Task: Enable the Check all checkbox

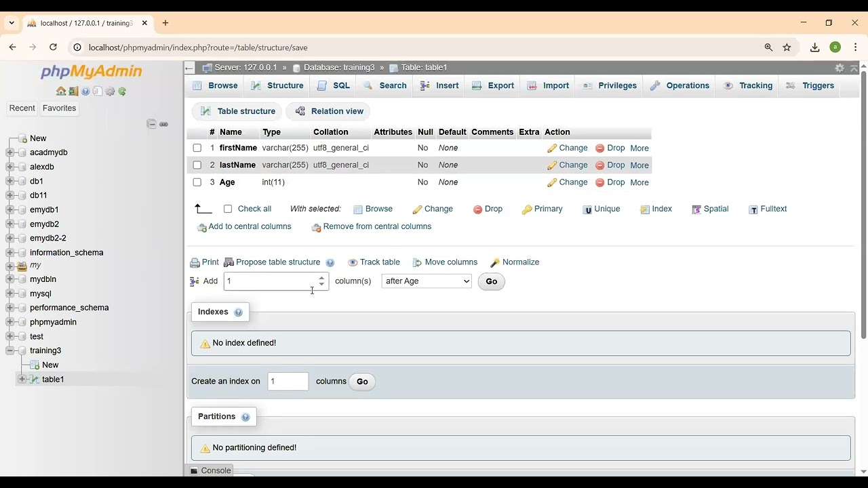Action: 228,209
